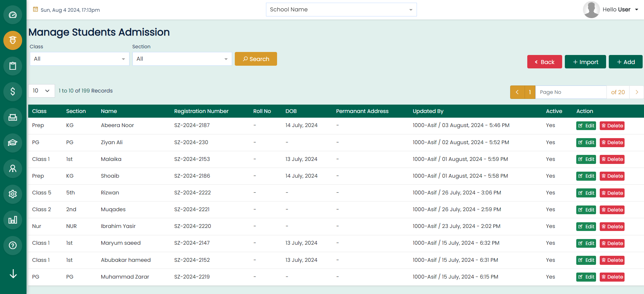Edit Rizwan's record
The height and width of the screenshot is (294, 644).
[586, 193]
